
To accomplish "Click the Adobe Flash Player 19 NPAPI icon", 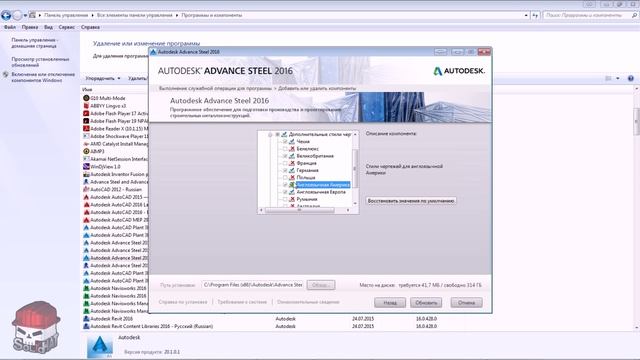I will (86, 121).
